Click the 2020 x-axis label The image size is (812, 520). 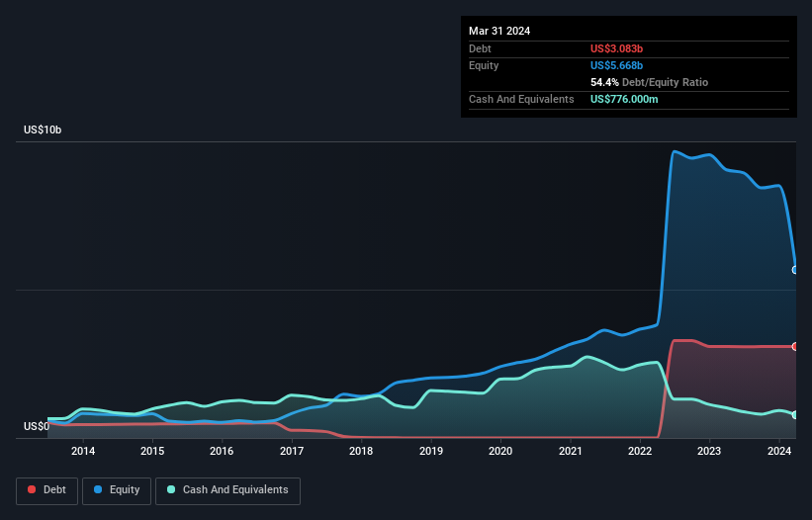click(500, 451)
